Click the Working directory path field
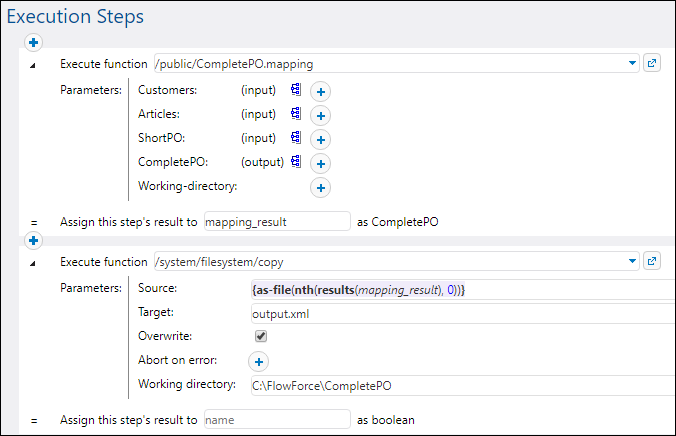676x436 pixels. click(x=460, y=385)
